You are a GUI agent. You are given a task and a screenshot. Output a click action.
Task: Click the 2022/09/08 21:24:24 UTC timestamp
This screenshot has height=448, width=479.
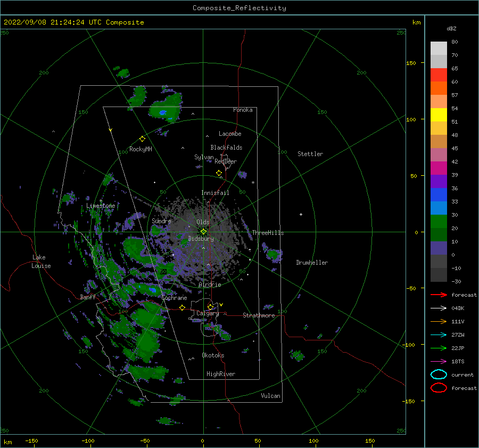[54, 22]
